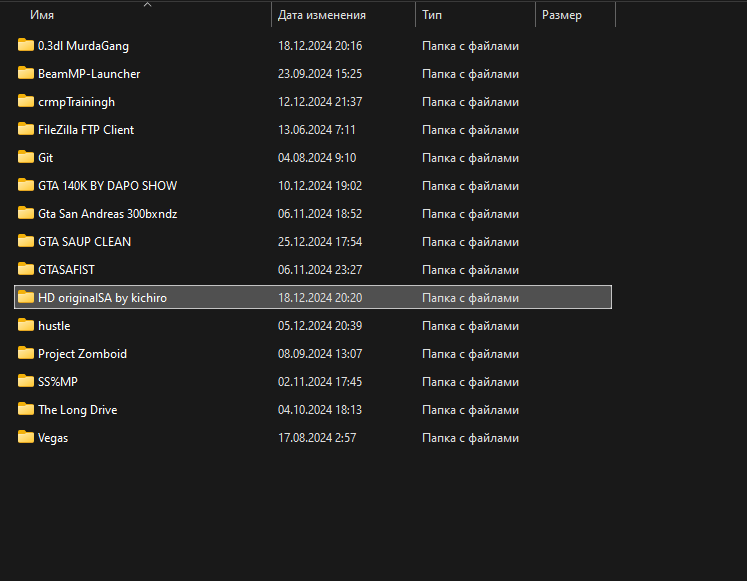Select the GTA SAUP CLEAN folder name
This screenshot has width=747, height=581.
coord(84,241)
